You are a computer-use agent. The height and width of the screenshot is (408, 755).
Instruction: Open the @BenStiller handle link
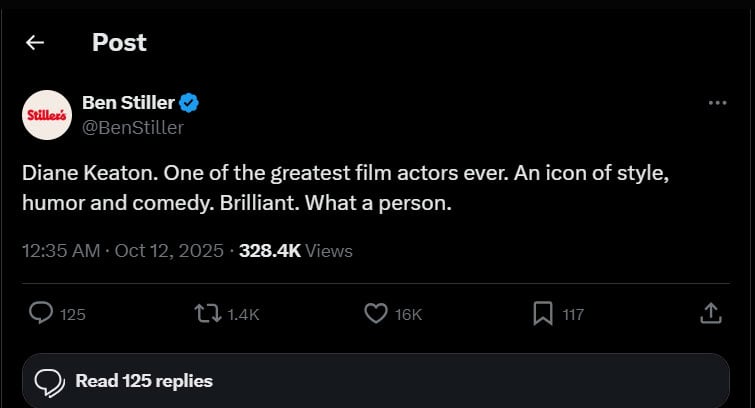tap(132, 127)
